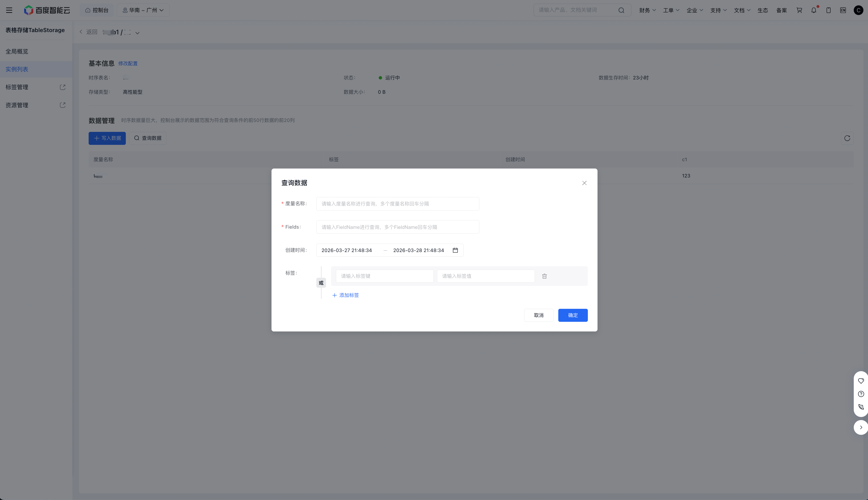Switch language with EN icon
The image size is (868, 500).
843,10
